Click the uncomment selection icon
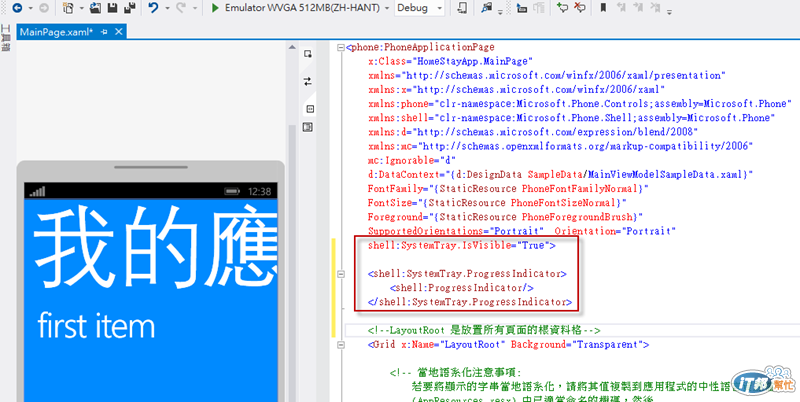Screen dimensions: 800x402 tap(580, 8)
